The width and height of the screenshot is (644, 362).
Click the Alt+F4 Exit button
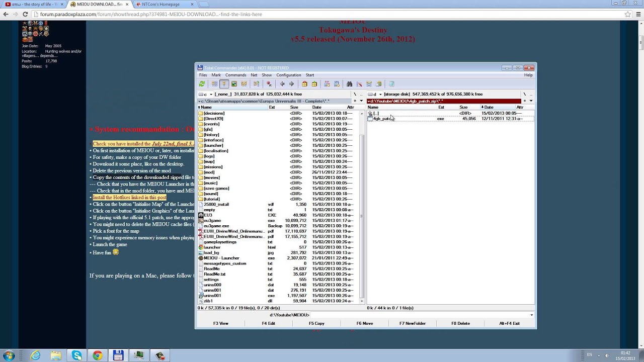click(509, 323)
